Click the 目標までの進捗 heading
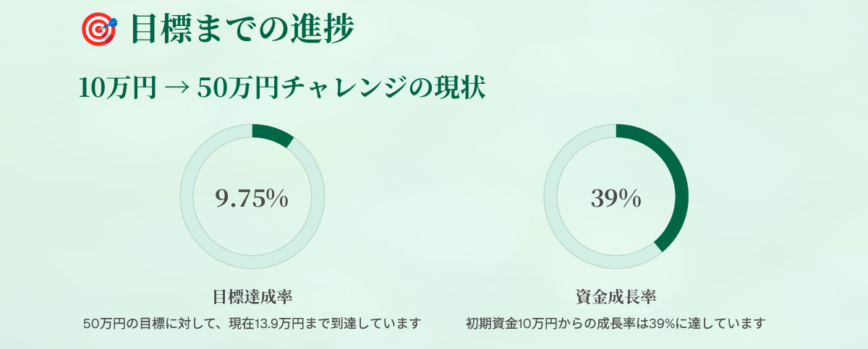Viewport: 868px width, 349px height. (x=242, y=29)
